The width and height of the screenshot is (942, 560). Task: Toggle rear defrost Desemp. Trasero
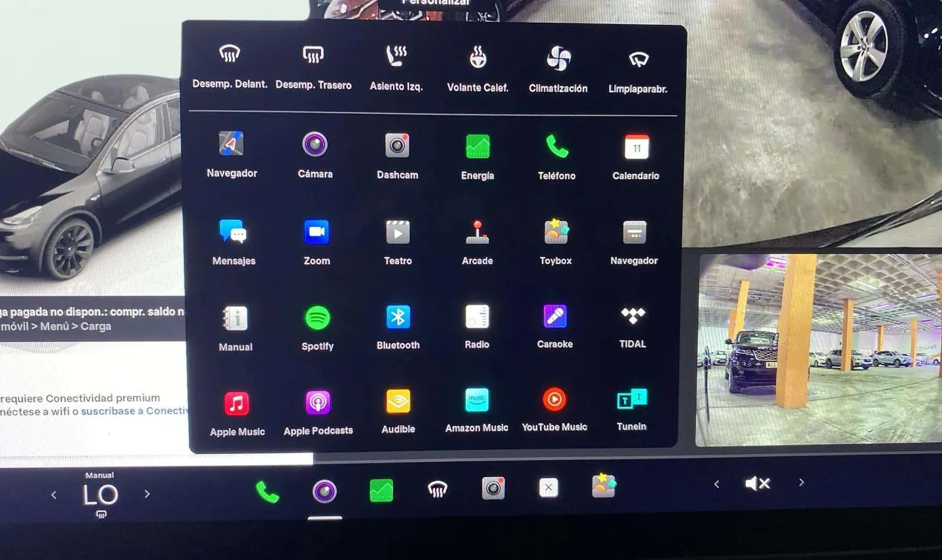313,56
